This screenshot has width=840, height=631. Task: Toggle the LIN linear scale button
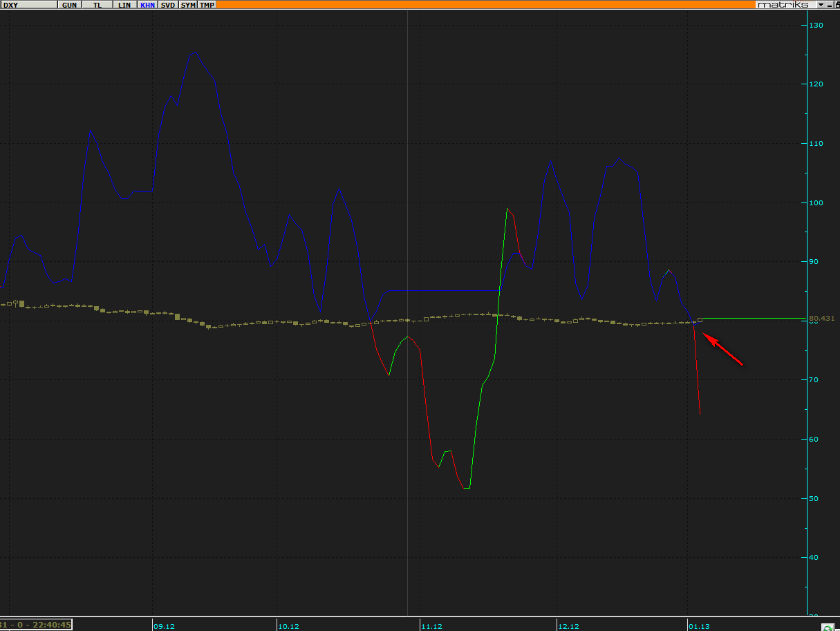tap(124, 5)
